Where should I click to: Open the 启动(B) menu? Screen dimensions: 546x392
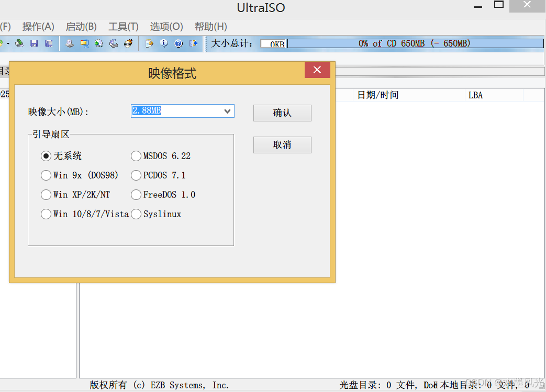point(81,27)
